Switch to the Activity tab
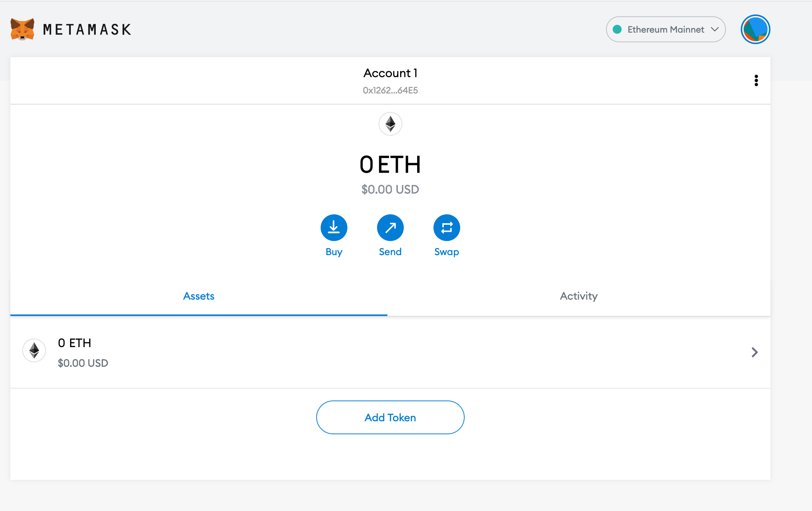Image resolution: width=812 pixels, height=511 pixels. click(x=579, y=296)
